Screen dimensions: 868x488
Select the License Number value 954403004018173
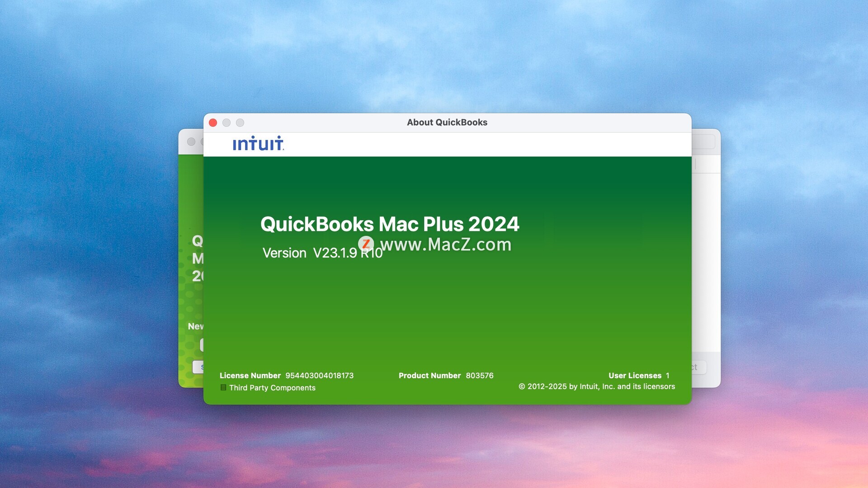tap(319, 375)
